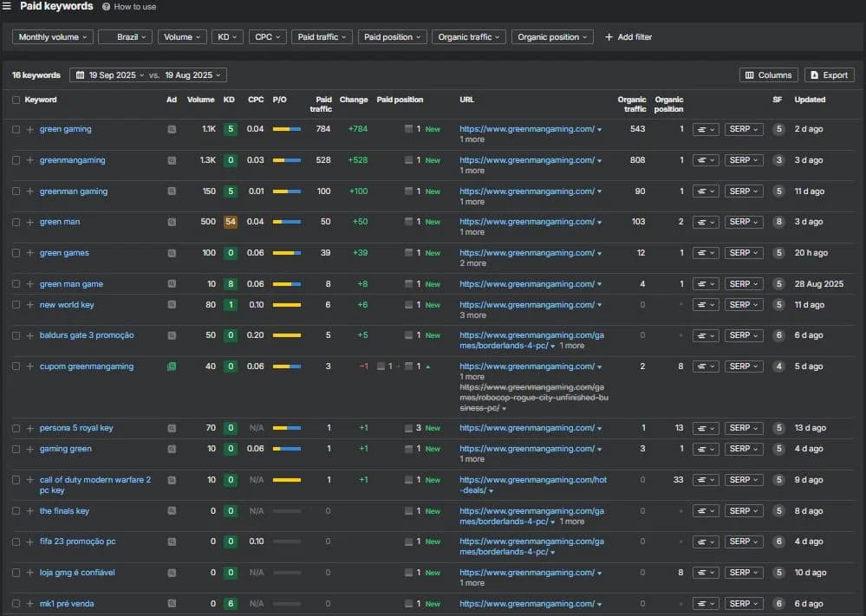Image resolution: width=866 pixels, height=616 pixels.
Task: Open ad preview icon for mk1 pré venda
Action: (172, 604)
